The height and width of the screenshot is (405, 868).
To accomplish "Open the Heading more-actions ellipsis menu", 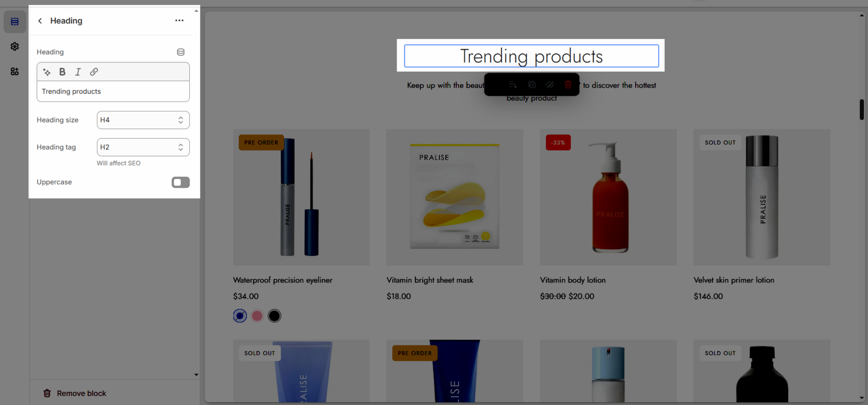I will click(180, 21).
